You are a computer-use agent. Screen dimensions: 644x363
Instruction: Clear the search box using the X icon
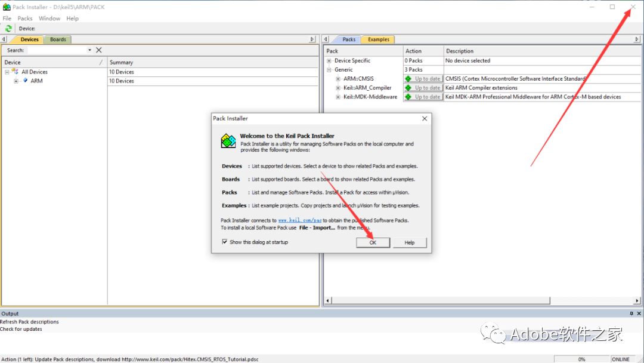coord(98,50)
